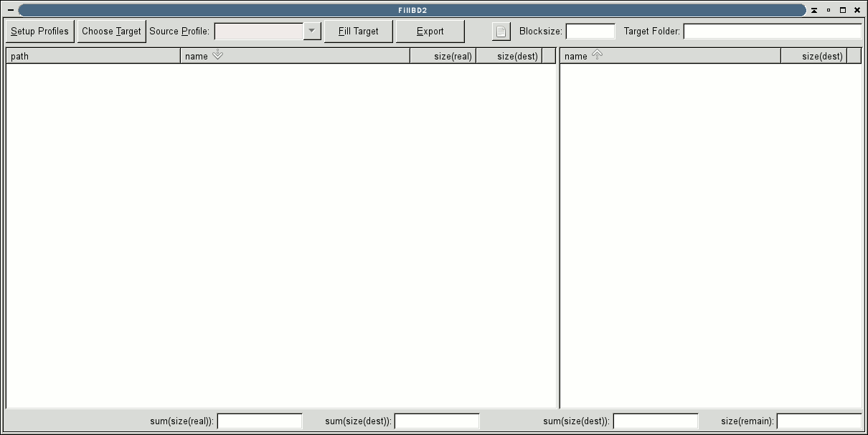This screenshot has height=435, width=868.
Task: Open the Source Profile dropdown list
Action: click(x=313, y=31)
